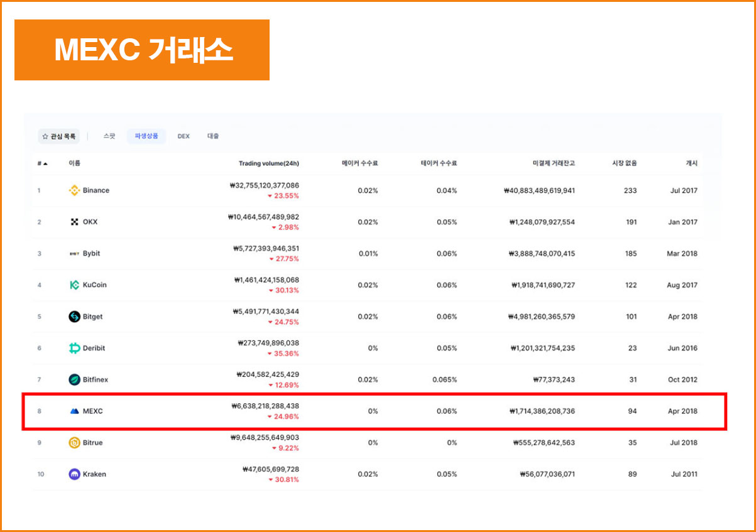
Task: Open the Bitfinex exchange link
Action: tap(96, 379)
